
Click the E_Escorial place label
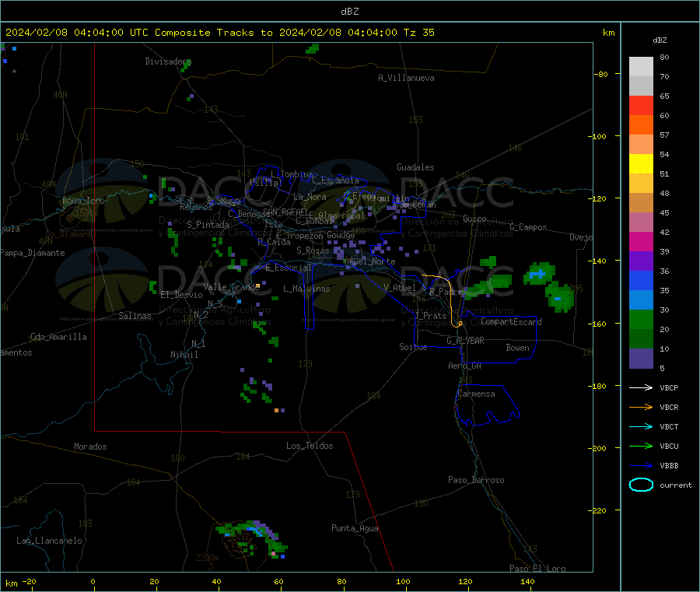point(288,268)
